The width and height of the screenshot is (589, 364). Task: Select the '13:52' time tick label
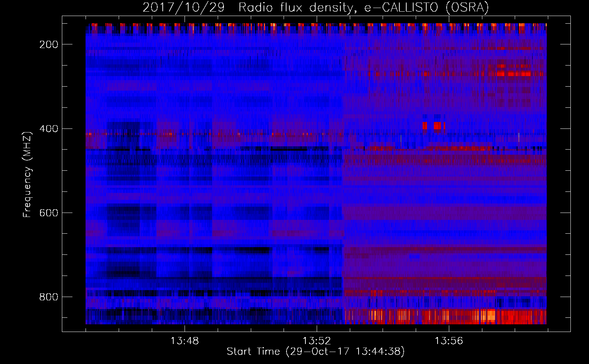317,341
